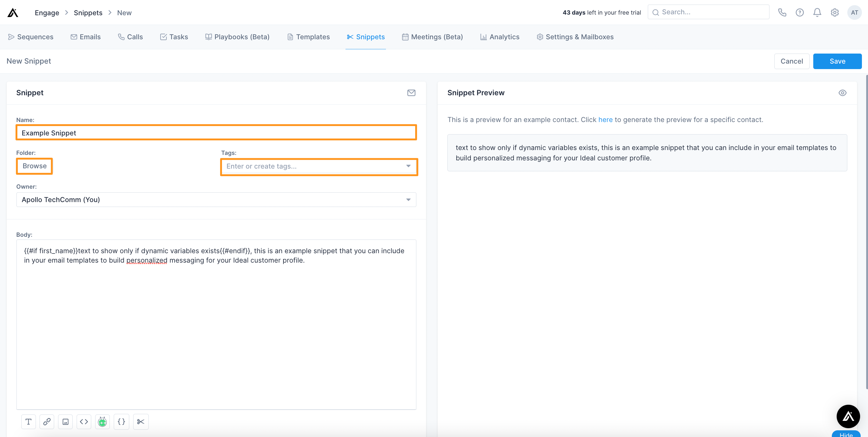The image size is (868, 437).
Task: Open the Templates tab
Action: tap(308, 37)
